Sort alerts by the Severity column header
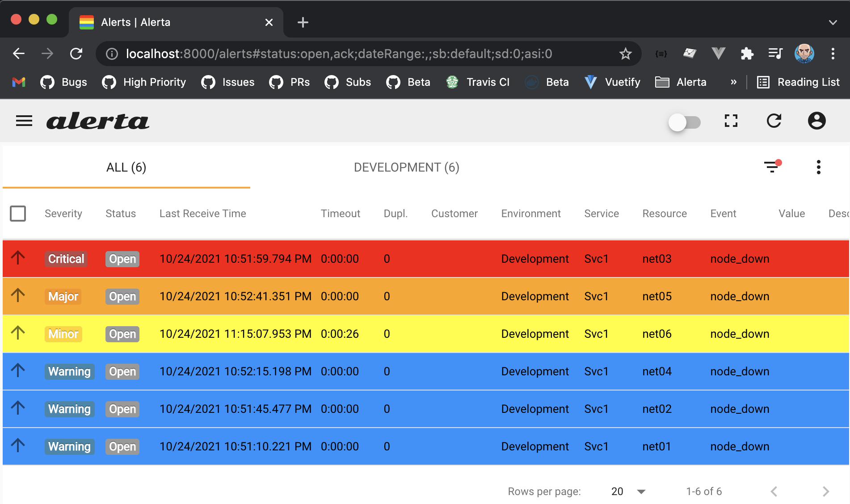This screenshot has width=850, height=504. [x=63, y=214]
